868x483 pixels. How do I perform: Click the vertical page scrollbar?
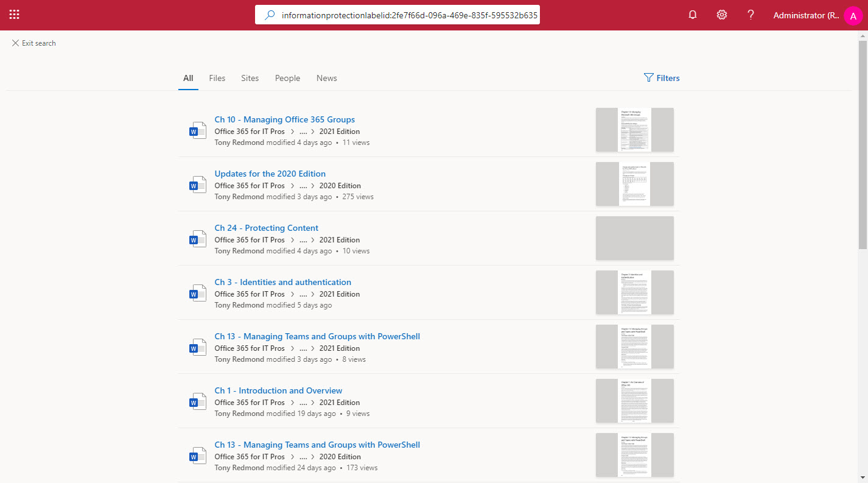coord(863,146)
